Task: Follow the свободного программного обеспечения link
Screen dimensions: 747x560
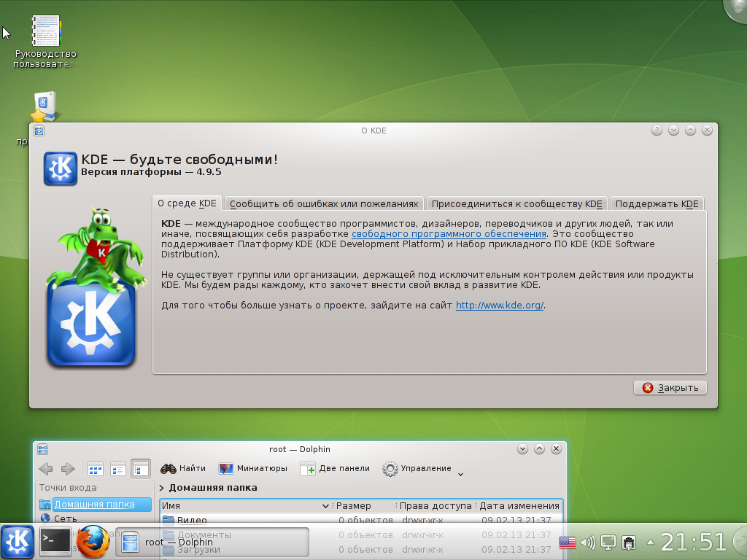Action: (449, 234)
